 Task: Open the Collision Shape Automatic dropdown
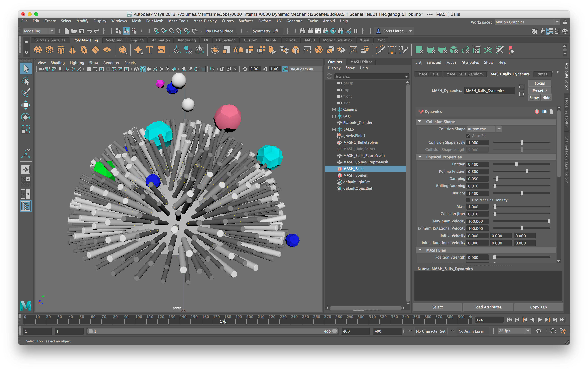pos(484,129)
